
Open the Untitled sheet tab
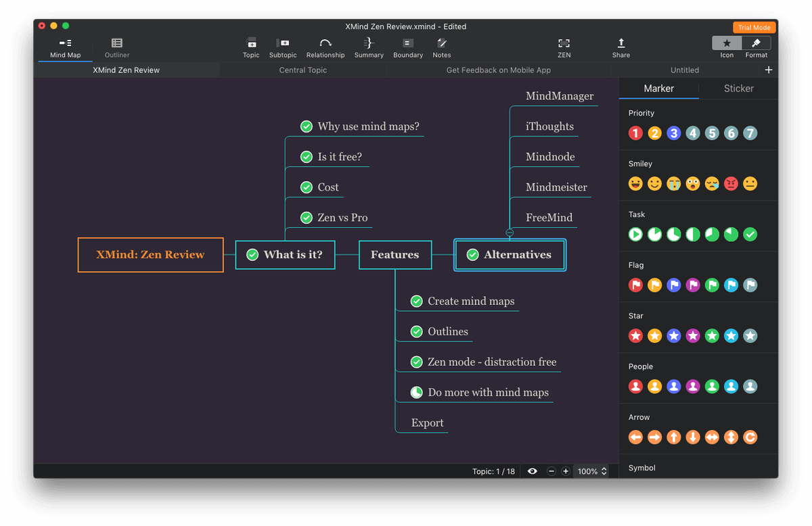(x=685, y=70)
